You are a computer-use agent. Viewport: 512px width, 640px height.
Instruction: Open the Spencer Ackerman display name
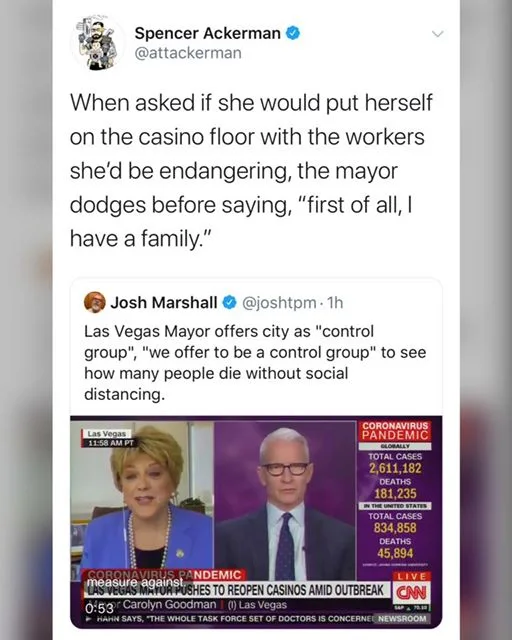[x=207, y=33]
